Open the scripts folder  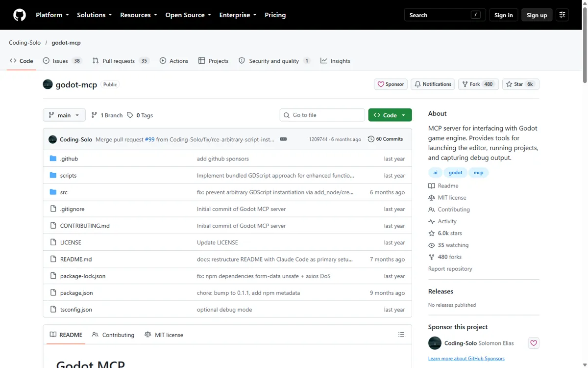tap(68, 176)
